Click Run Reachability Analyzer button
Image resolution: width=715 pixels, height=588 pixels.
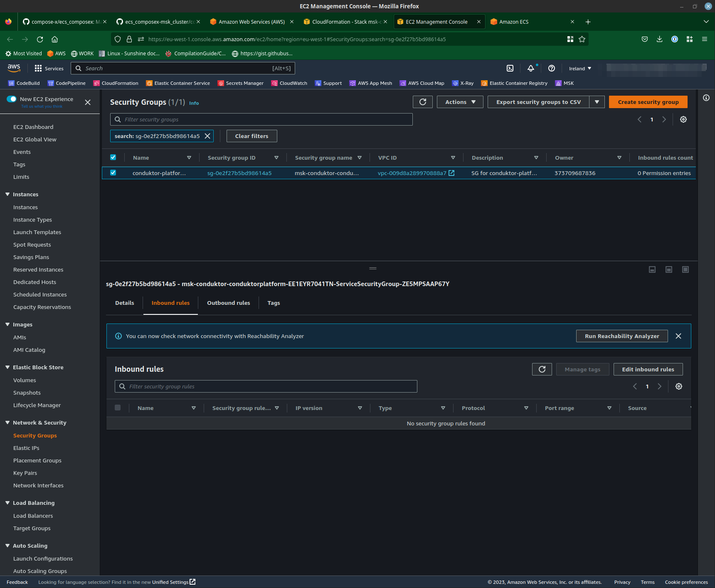[622, 336]
